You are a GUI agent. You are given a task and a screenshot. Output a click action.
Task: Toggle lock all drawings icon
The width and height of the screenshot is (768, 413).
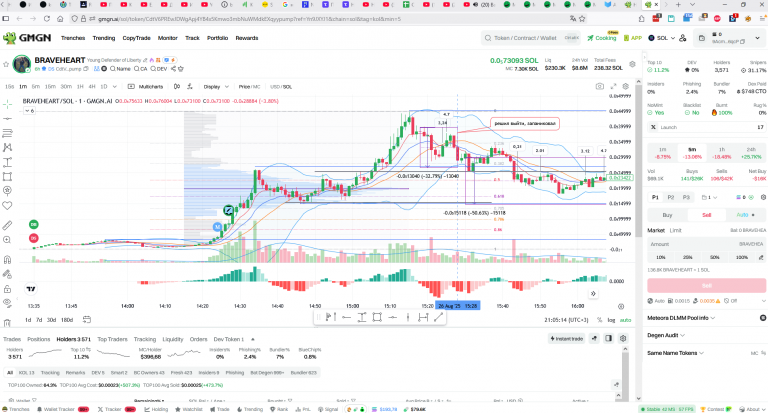7,289
